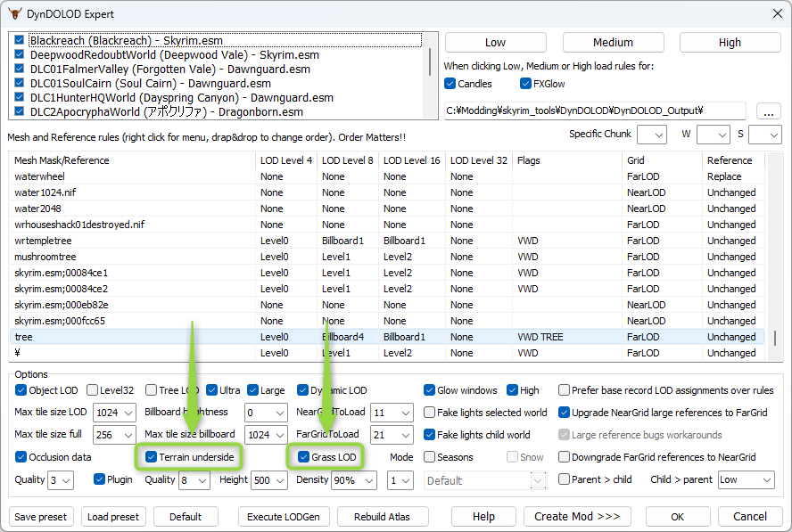Open the Specific Chunk dropdown

click(x=652, y=135)
